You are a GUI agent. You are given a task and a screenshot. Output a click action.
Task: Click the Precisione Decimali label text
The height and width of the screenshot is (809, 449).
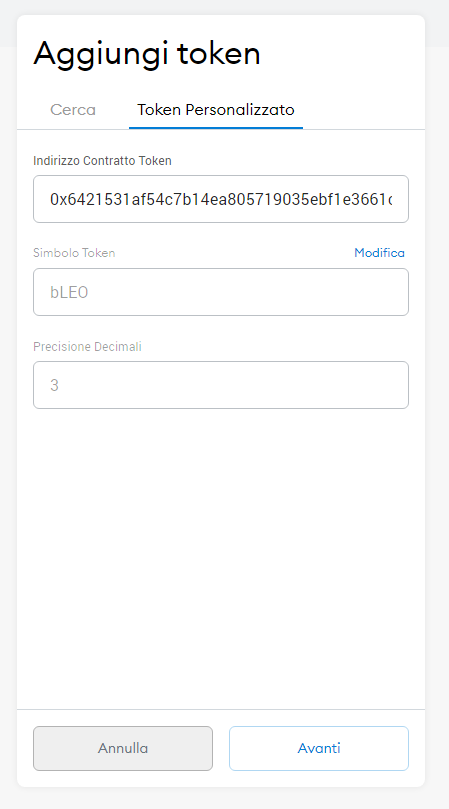click(x=87, y=346)
